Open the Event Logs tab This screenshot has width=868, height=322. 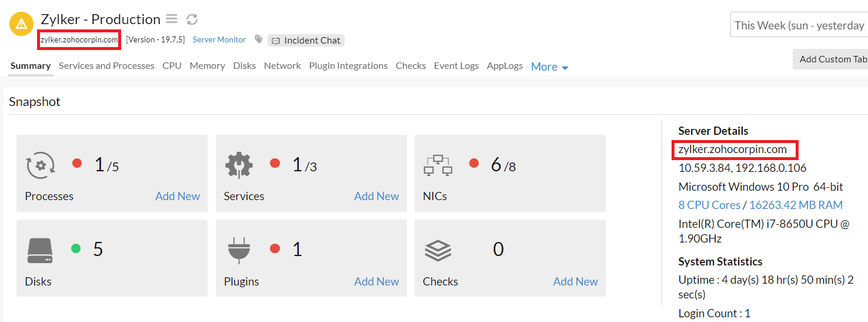pos(456,66)
